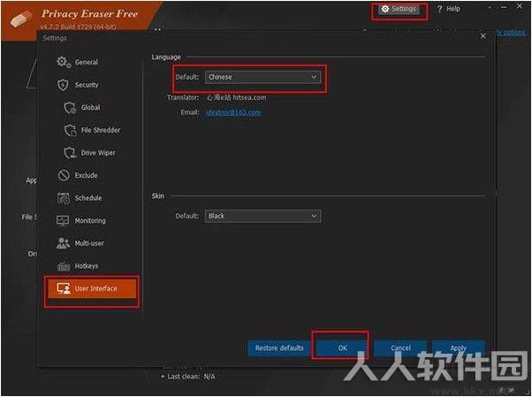Confirm settings with the OK button

(x=342, y=348)
